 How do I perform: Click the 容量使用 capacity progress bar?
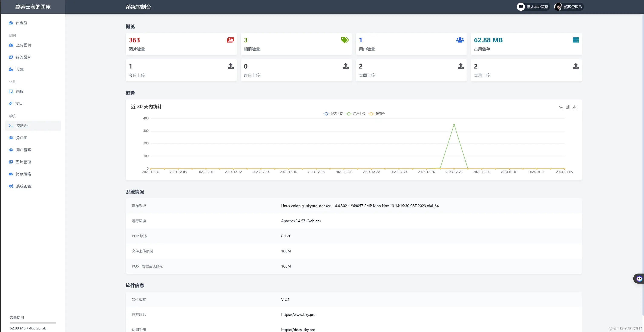pos(33,323)
